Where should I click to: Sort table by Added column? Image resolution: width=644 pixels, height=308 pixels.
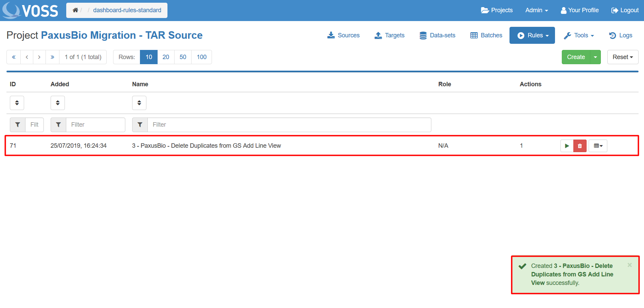point(58,103)
